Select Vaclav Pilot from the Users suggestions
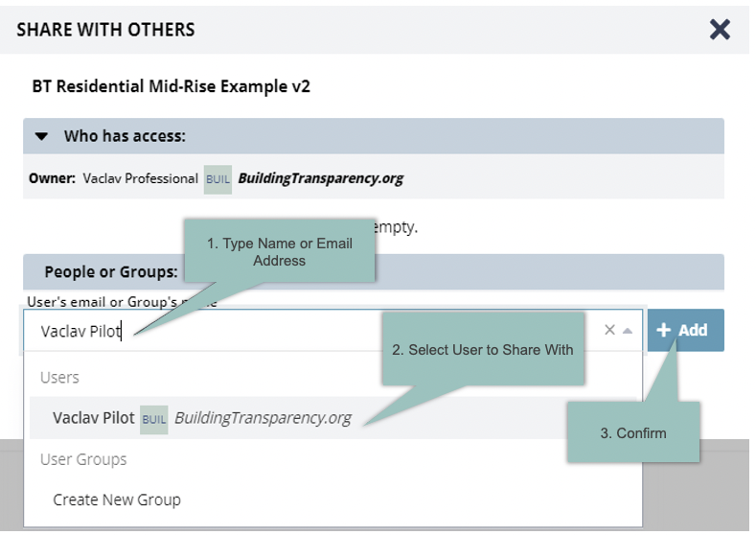 94,418
